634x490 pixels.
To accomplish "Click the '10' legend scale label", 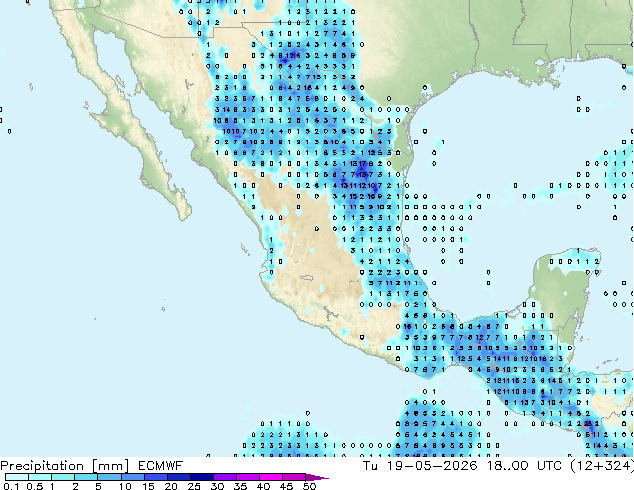I will pos(125,486).
